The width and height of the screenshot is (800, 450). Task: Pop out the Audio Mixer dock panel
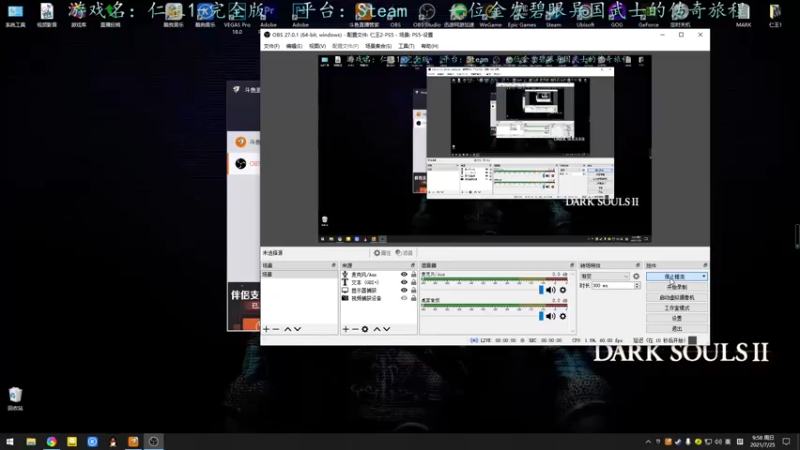coord(572,265)
